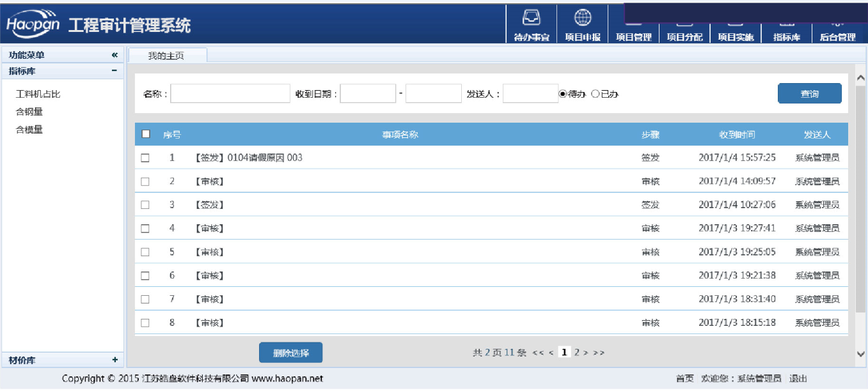Click the 查询 search button
This screenshot has width=868, height=391.
809,94
